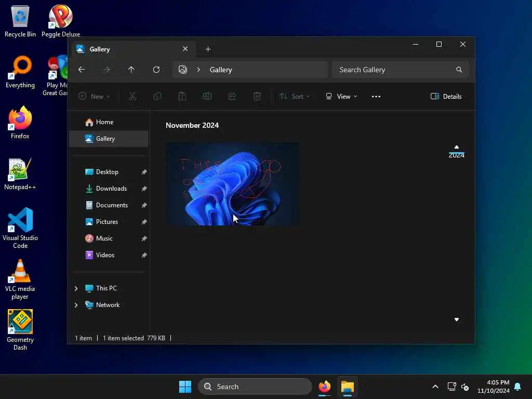Go back with the back arrow
The height and width of the screenshot is (399, 532).
(x=82, y=70)
